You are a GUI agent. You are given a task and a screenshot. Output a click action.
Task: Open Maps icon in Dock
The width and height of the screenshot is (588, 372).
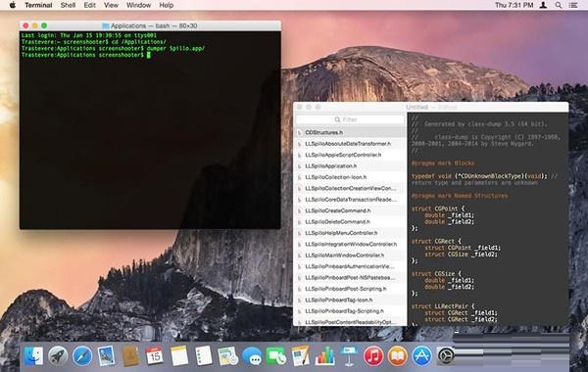228,355
